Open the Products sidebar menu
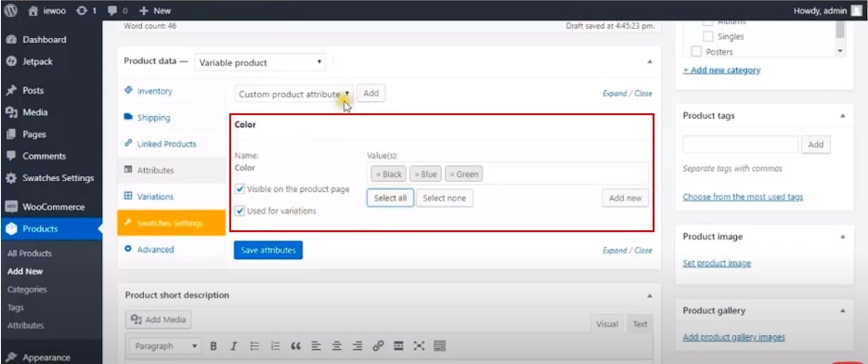This screenshot has height=364, width=868. [40, 228]
